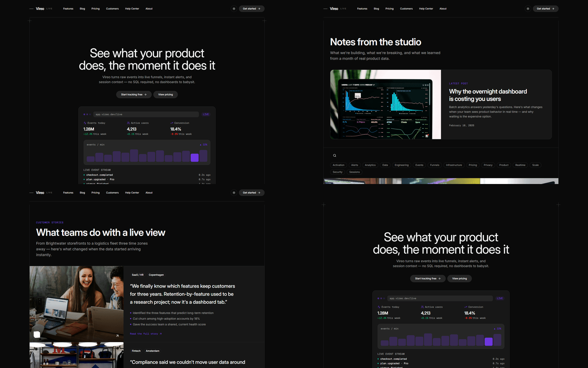Filter blog posts by Realtime tag

pyautogui.click(x=520, y=165)
